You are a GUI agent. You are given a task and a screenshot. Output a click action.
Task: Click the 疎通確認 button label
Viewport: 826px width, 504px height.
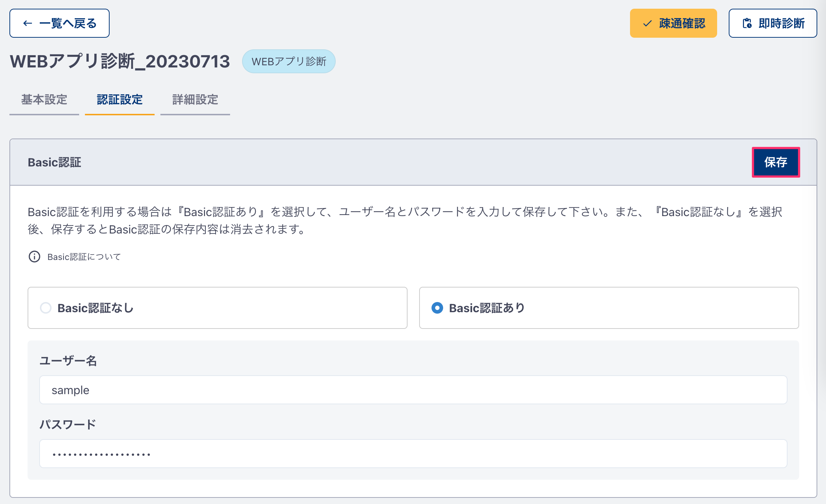[682, 24]
